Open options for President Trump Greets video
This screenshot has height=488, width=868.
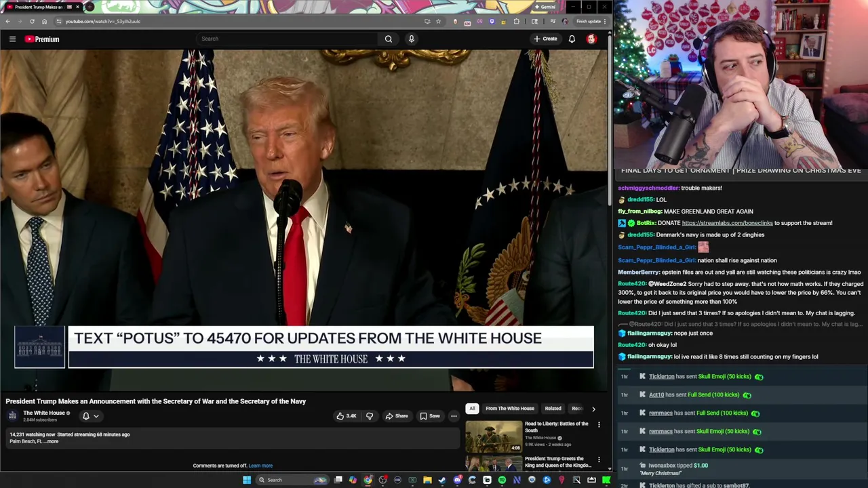[x=599, y=460]
